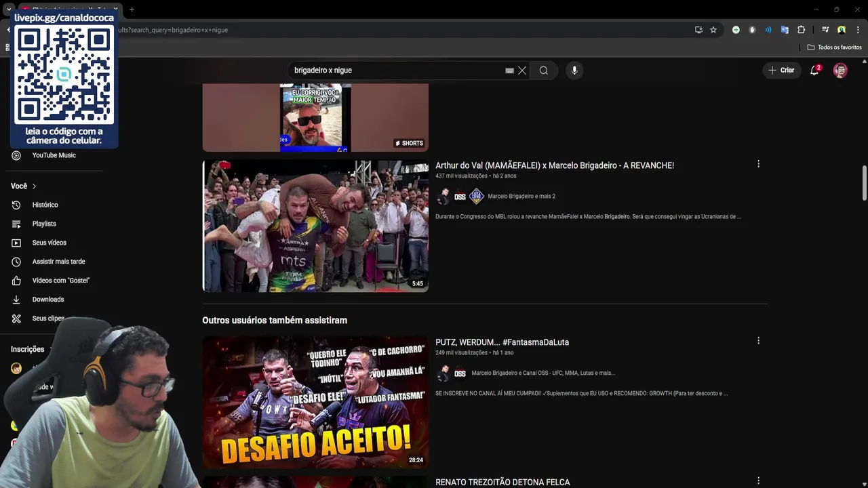Open Playlists in sidebar

(x=44, y=224)
